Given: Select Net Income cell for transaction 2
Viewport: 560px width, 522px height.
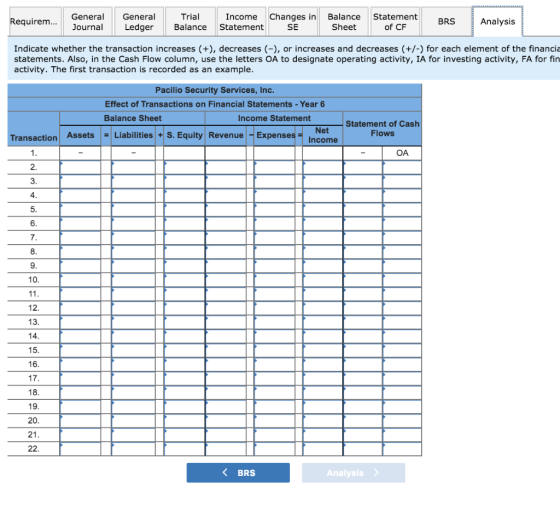Looking at the screenshot, I should point(323,167).
